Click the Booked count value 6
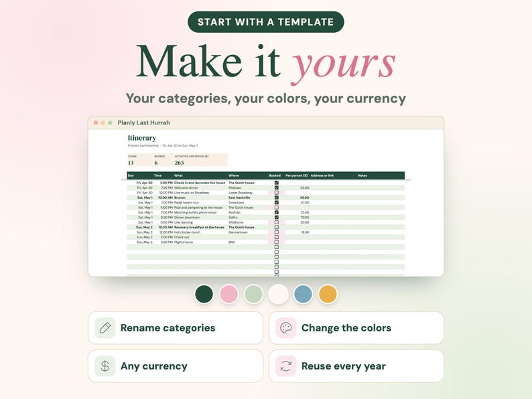This screenshot has width=532, height=399. point(156,163)
